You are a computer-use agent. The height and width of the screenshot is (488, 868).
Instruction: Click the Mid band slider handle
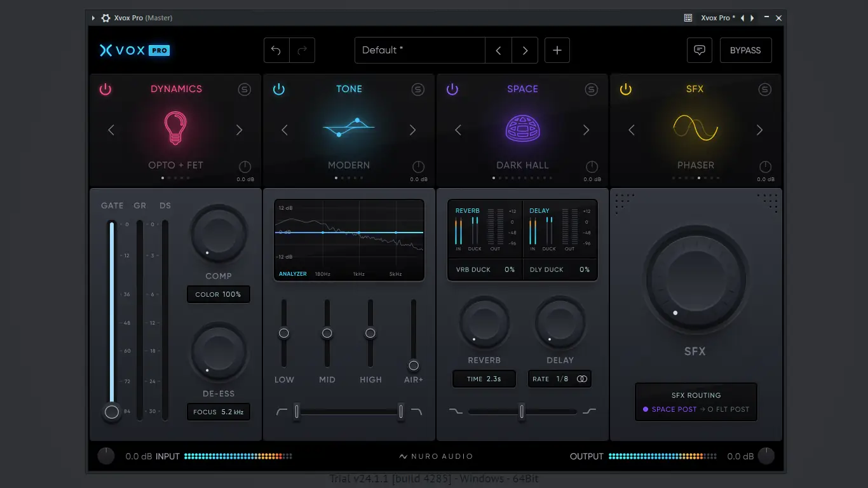[x=327, y=333]
